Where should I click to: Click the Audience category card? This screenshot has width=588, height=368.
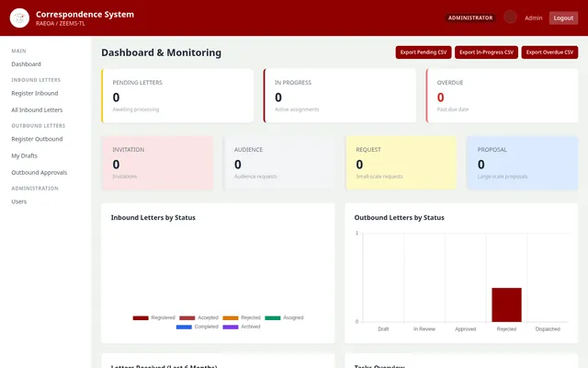(279, 163)
